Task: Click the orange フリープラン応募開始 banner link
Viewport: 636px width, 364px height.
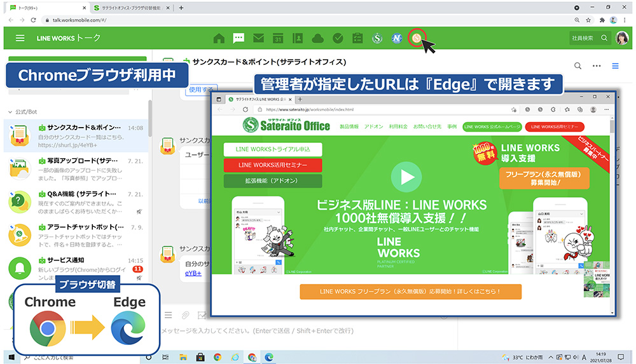Action: pos(410,292)
